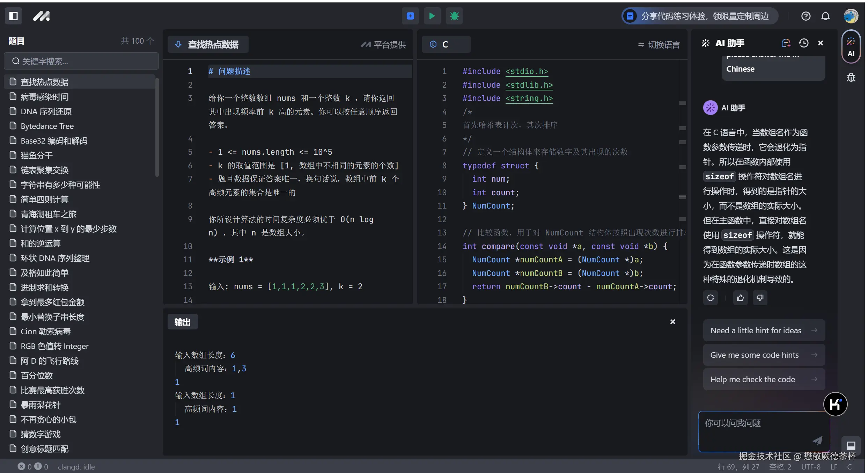
Task: Click the blue submit icon in top toolbar
Action: pos(410,16)
